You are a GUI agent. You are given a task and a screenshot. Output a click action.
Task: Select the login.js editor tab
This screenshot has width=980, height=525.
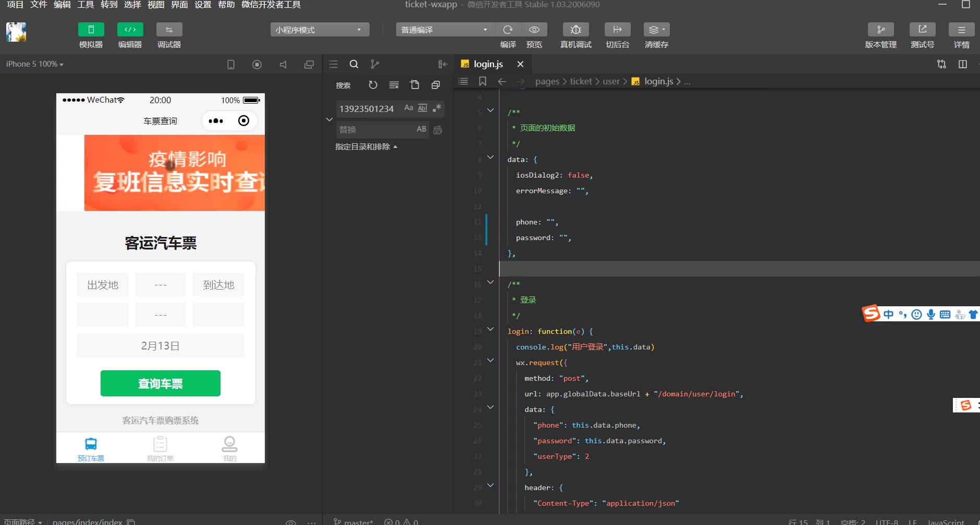pyautogui.click(x=488, y=64)
